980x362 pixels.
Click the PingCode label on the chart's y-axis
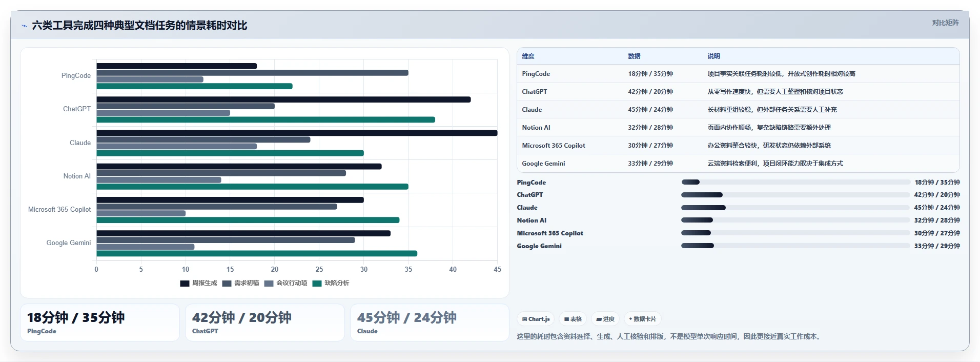tap(76, 75)
